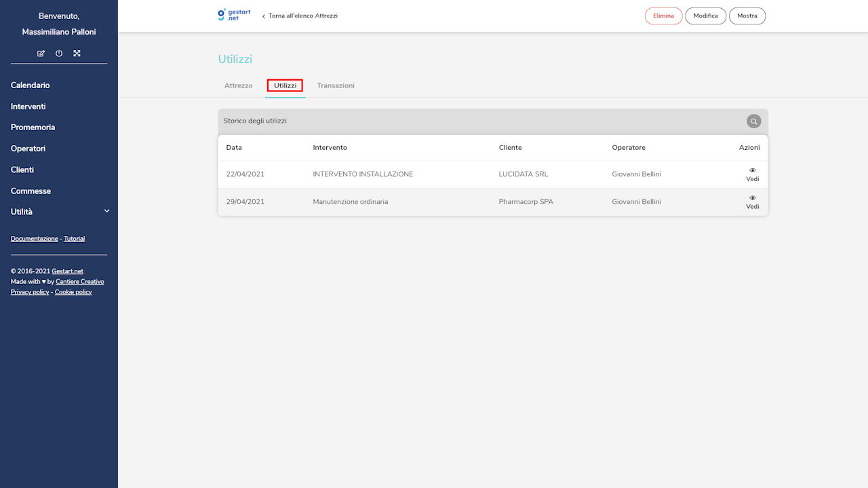Click the Mostra button

(747, 16)
